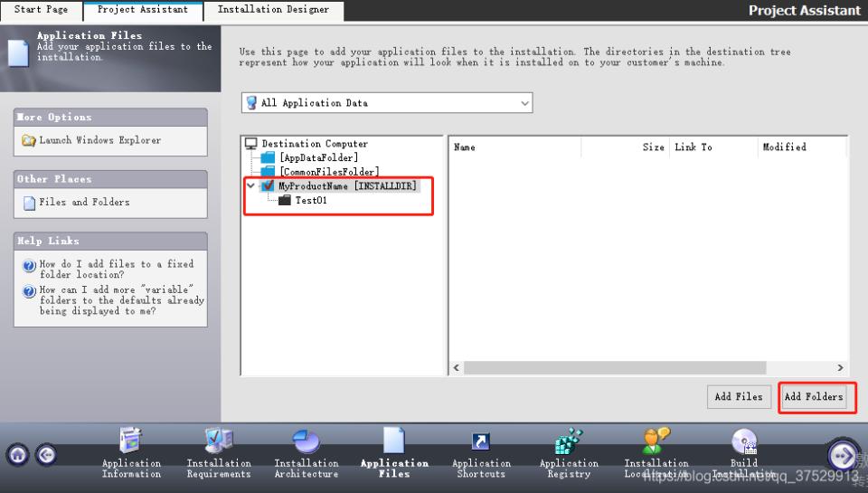Click the Installation Architecture label
This screenshot has width=868, height=493.
coord(307,469)
